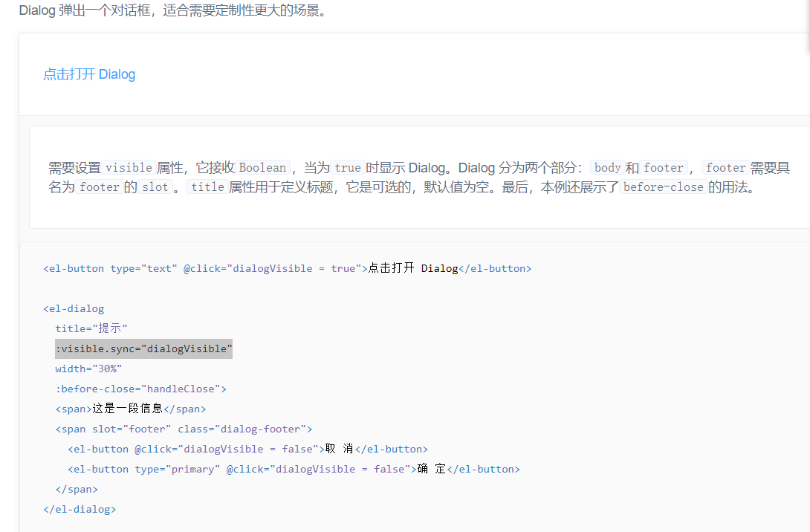Click the width="30%" code line
Viewport: 810px width, 532px height.
point(88,369)
